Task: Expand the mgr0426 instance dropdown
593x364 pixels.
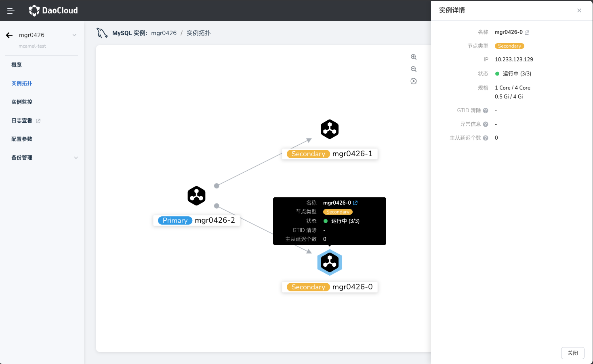Action: coord(74,35)
